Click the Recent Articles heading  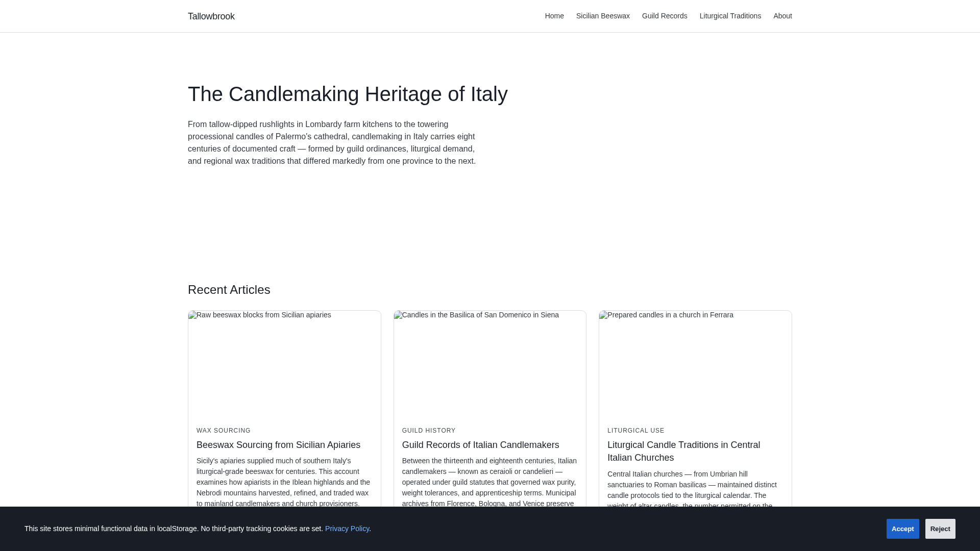229,290
